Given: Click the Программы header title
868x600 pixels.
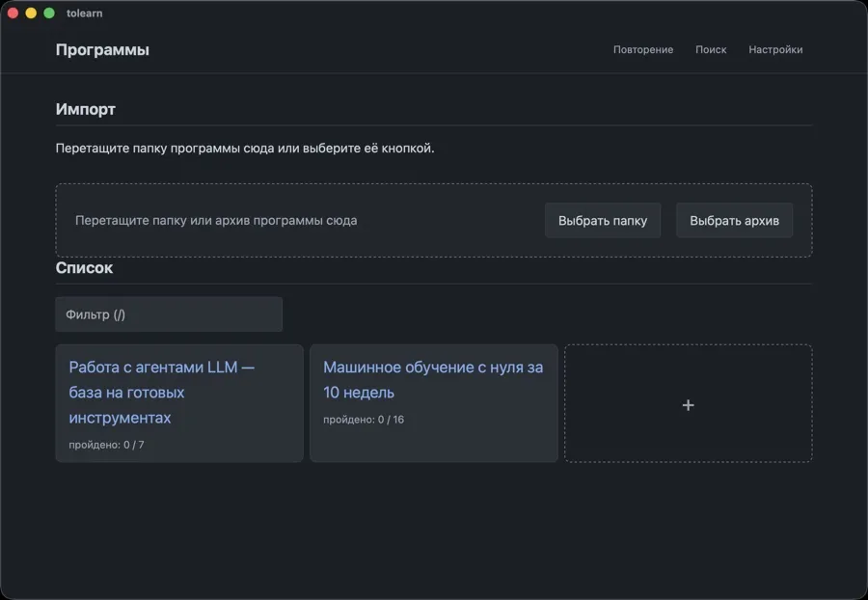Looking at the screenshot, I should (102, 50).
